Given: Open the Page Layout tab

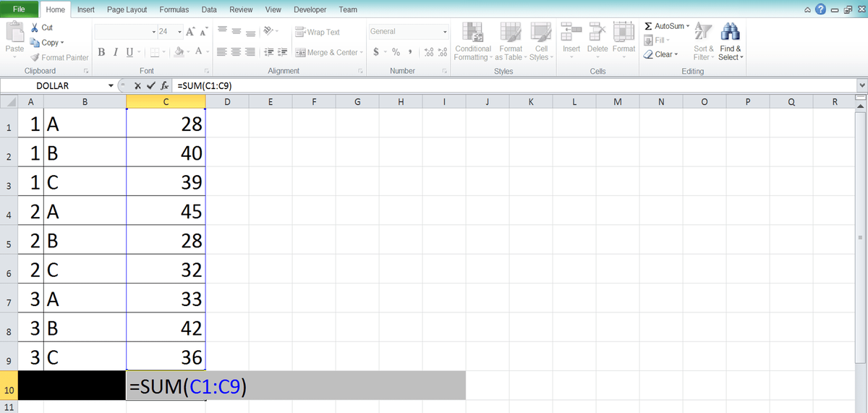Looking at the screenshot, I should point(127,9).
